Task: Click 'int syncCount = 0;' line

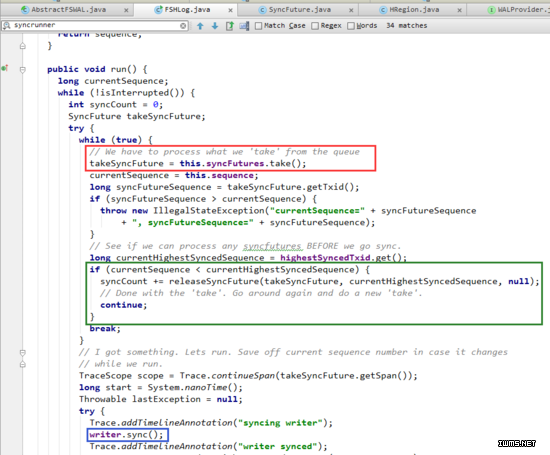Action: pos(115,105)
